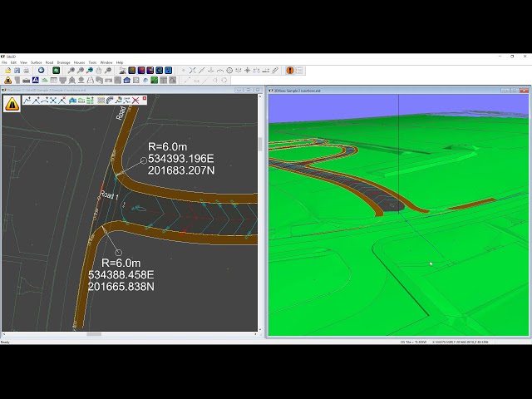The image size is (532, 399).
Task: Close the floating road toolbar with red square
Action: (x=144, y=98)
